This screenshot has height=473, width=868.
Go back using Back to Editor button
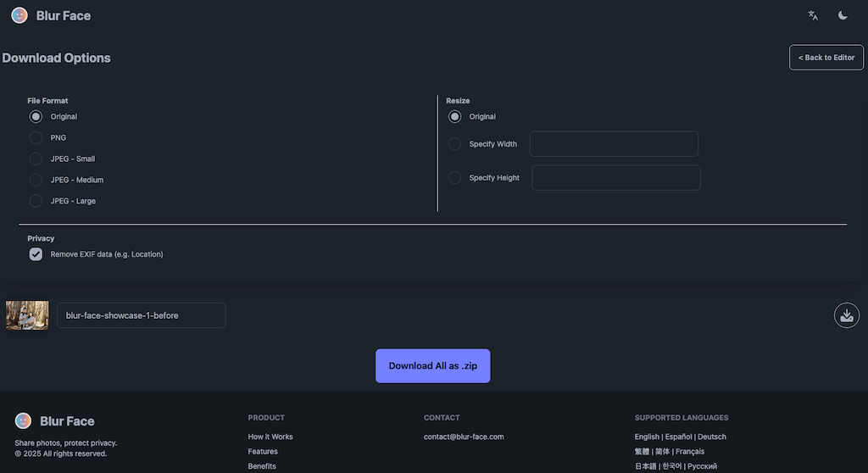point(826,58)
